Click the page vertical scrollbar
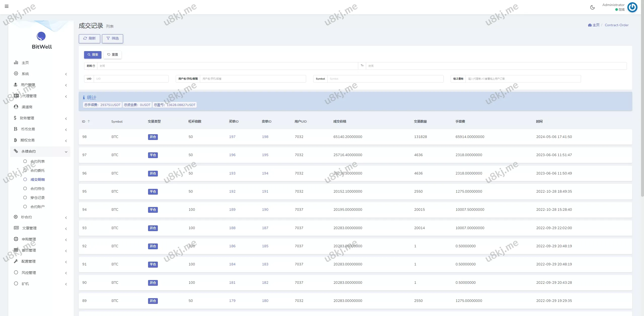The image size is (644, 316). pyautogui.click(x=642, y=101)
